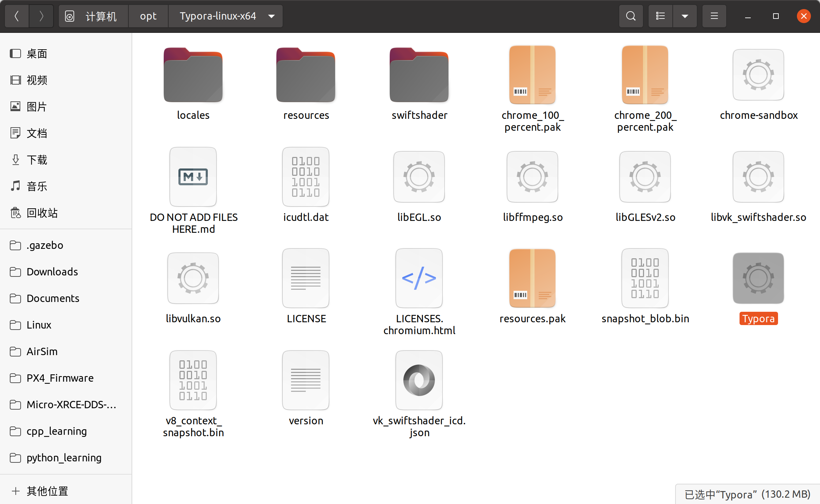This screenshot has width=820, height=504.
Task: Open 回收站 trash in sidebar
Action: 42,213
